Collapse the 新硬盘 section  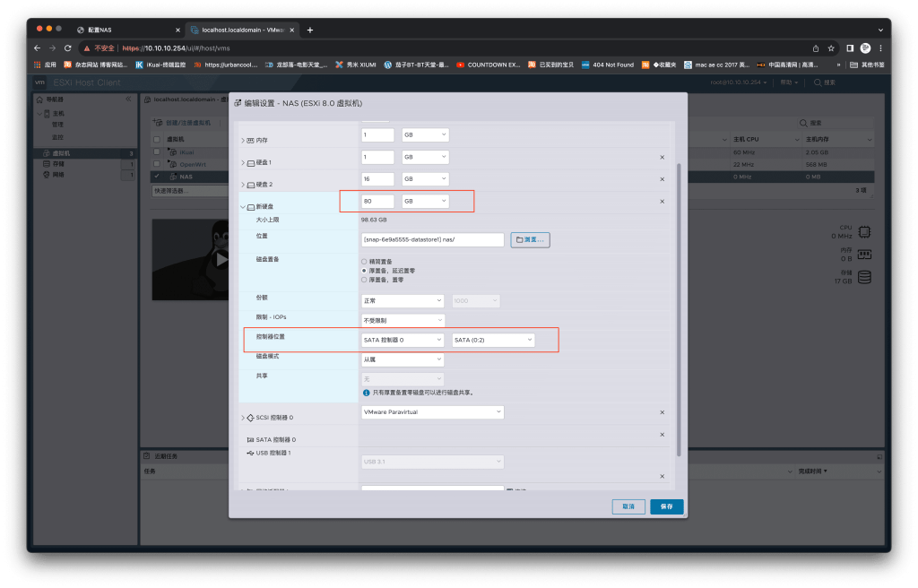click(x=242, y=206)
